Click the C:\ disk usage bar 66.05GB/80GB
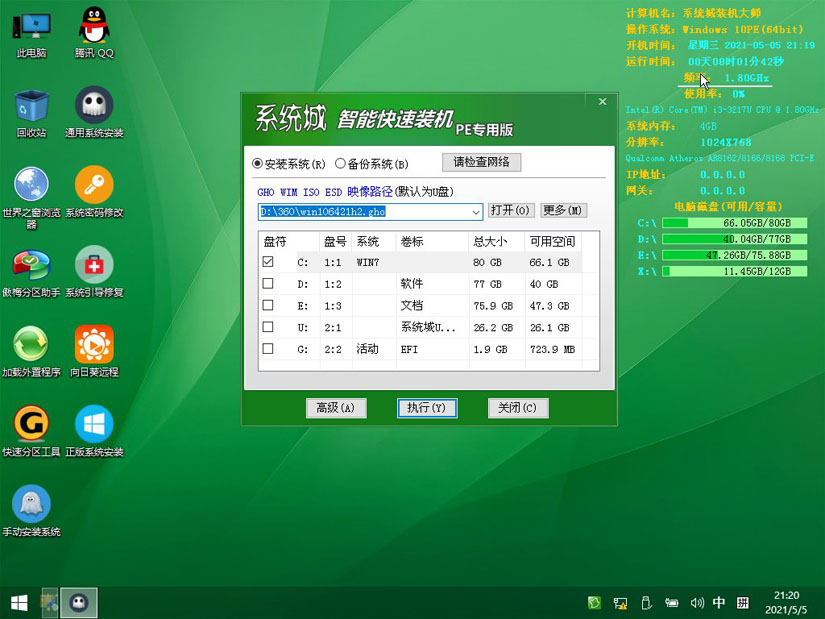This screenshot has height=619, width=825. 734,223
